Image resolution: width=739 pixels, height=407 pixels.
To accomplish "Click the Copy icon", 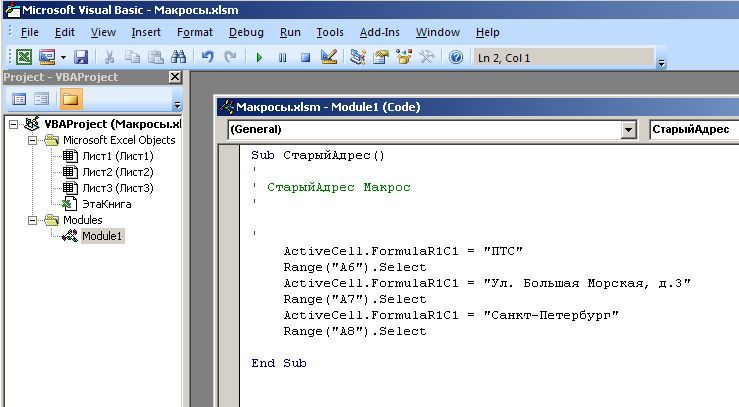I will point(132,57).
